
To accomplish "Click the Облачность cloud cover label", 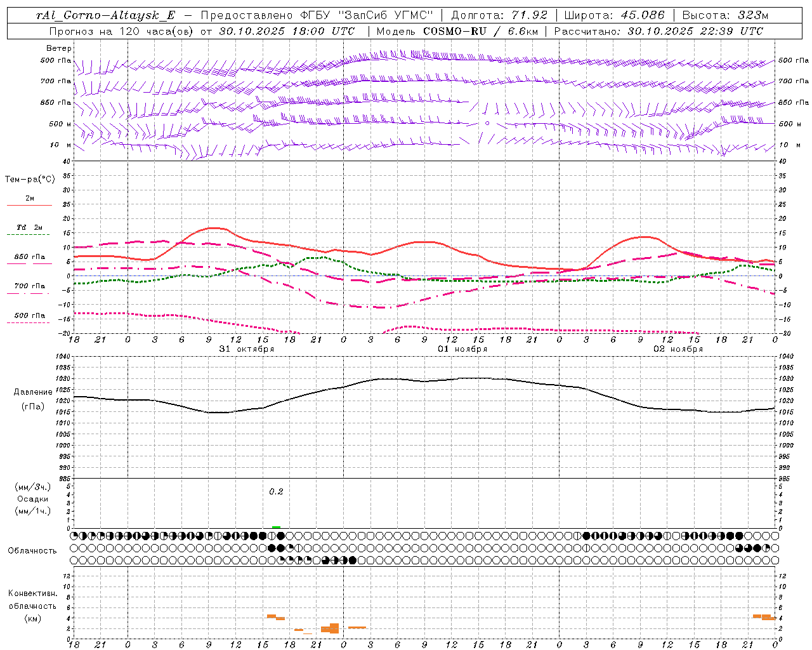I will point(32,551).
